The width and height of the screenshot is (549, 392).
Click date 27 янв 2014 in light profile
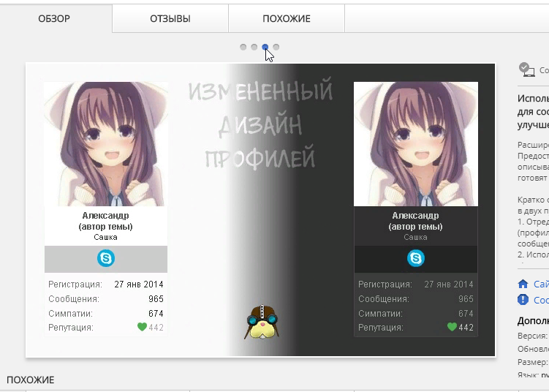point(139,284)
